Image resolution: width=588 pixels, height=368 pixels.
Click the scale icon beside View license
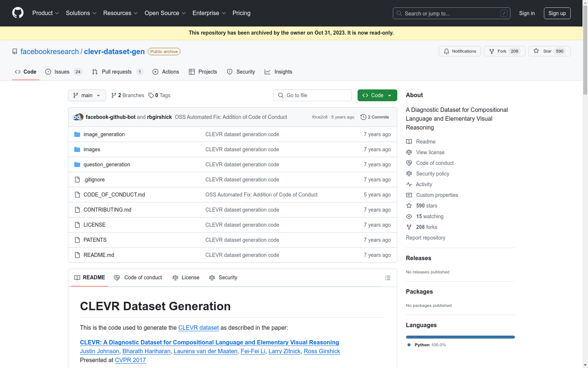[409, 152]
